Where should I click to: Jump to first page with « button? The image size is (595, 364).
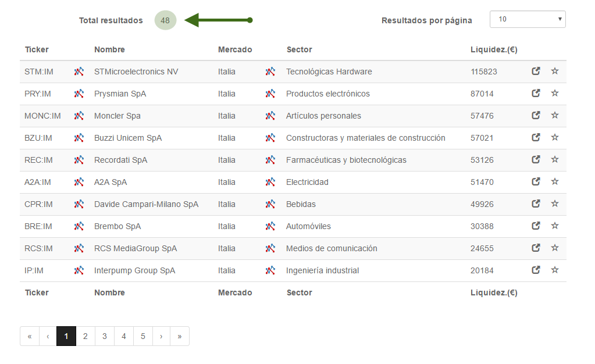30,336
